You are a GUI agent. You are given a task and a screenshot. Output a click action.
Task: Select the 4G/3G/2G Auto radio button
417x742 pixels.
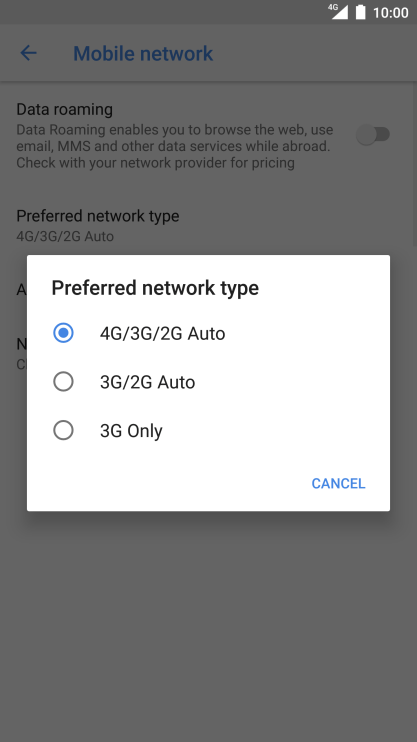[x=63, y=333]
